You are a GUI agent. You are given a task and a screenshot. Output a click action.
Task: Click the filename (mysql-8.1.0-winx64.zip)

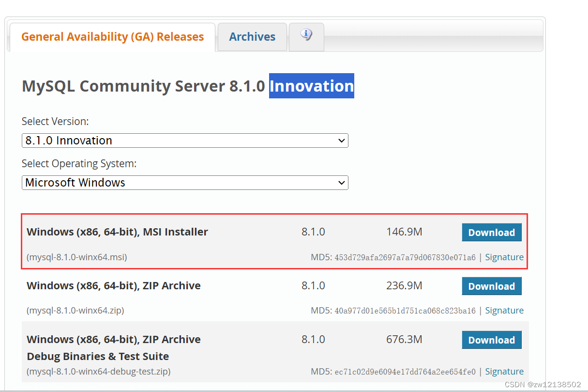75,311
